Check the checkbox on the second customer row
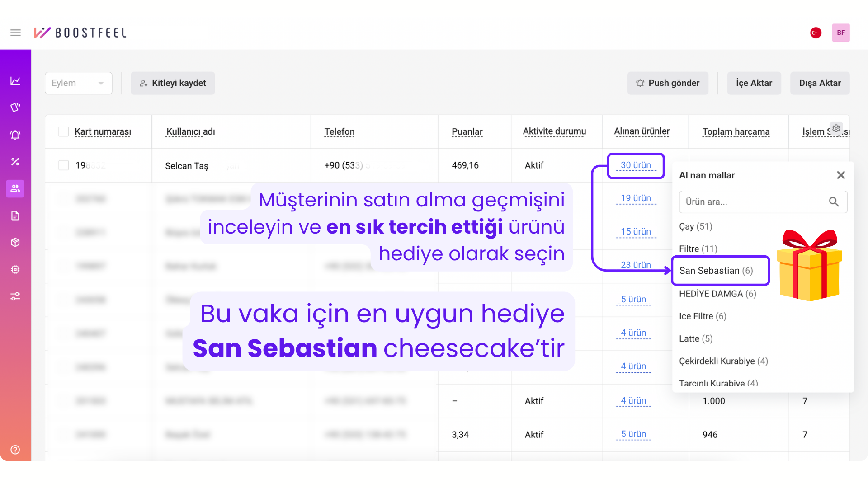868x488 pixels. (x=63, y=199)
